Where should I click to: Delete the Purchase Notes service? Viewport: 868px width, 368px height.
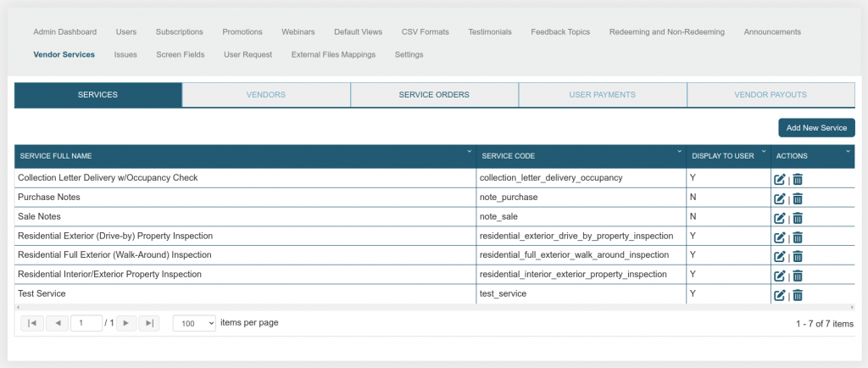coord(798,198)
